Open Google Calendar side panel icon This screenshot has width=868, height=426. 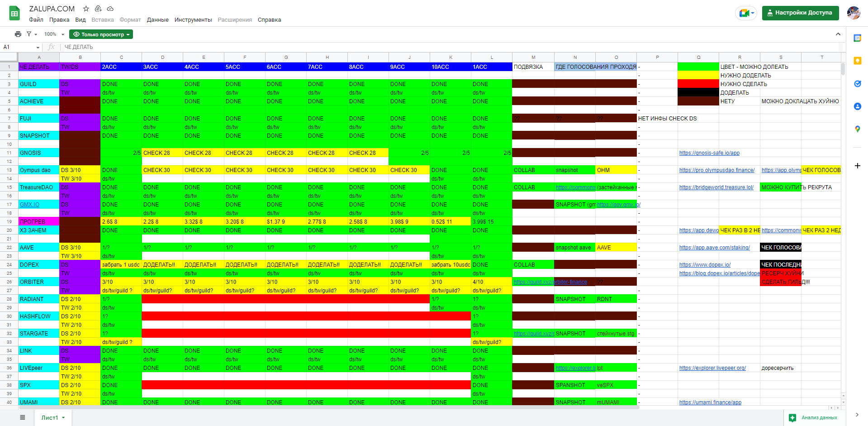point(857,38)
